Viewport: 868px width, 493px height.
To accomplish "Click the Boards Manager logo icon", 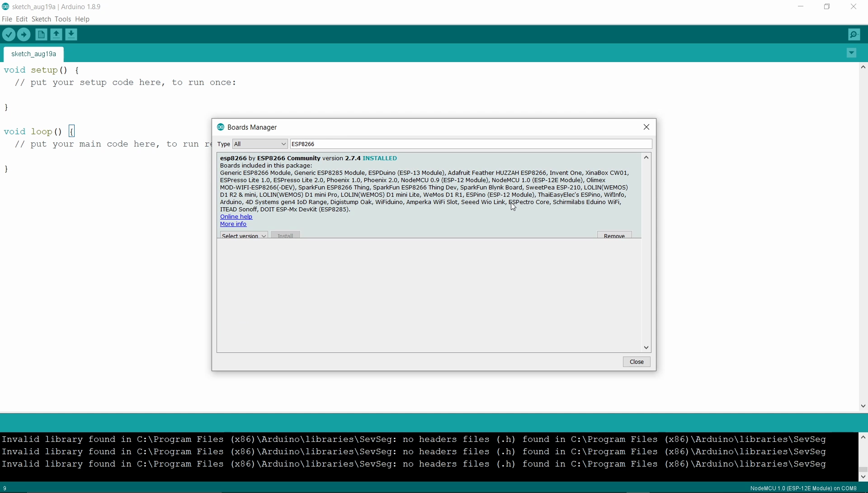I will (221, 127).
